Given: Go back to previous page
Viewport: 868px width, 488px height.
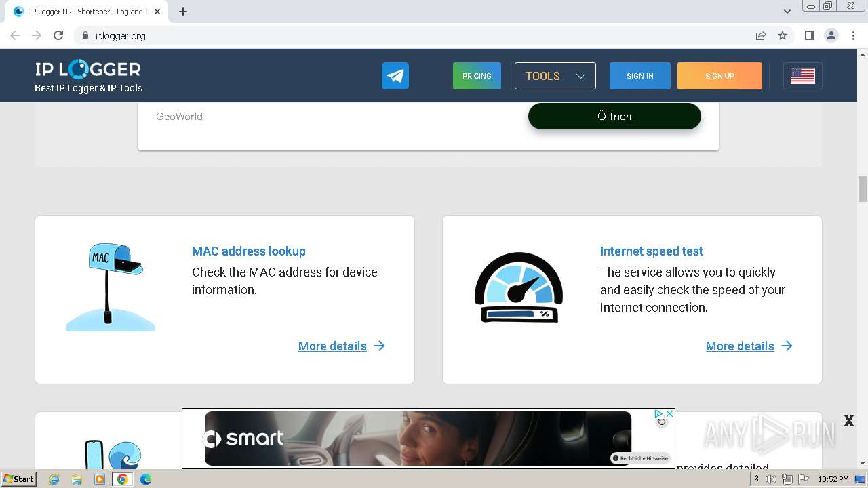Looking at the screenshot, I should tap(15, 35).
